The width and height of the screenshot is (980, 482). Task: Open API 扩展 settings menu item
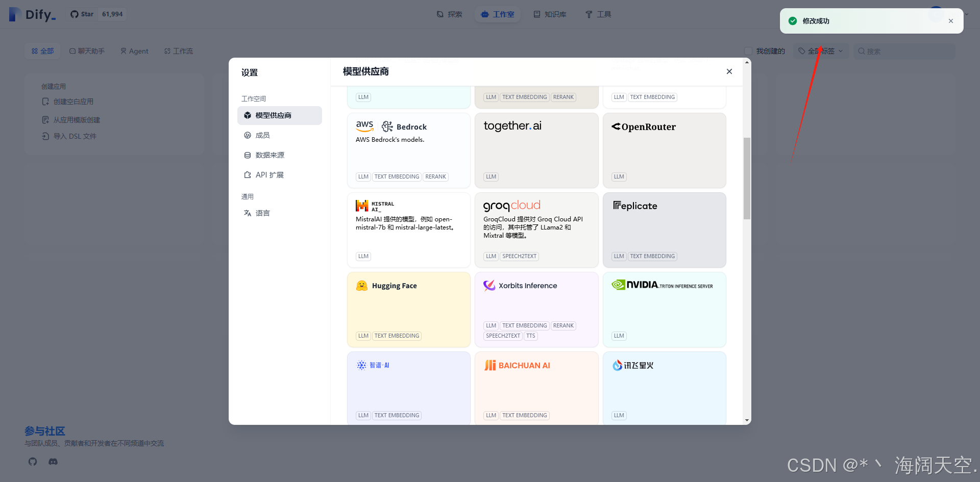[x=280, y=175]
